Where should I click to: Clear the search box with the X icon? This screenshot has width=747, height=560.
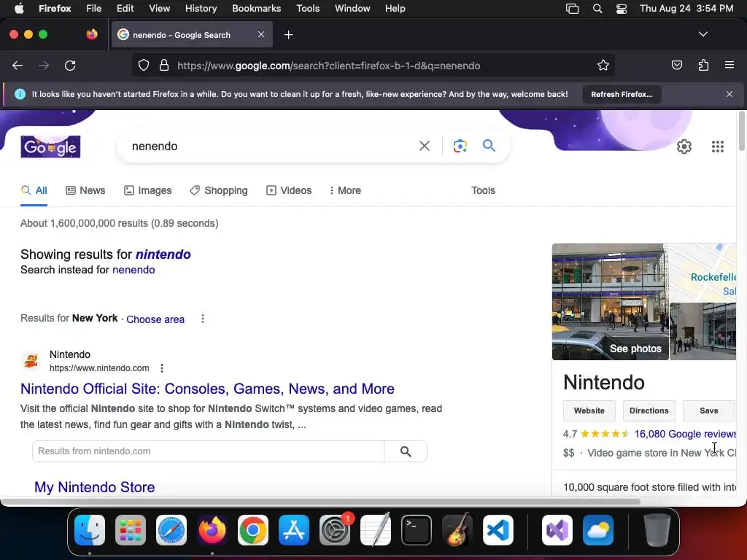424,146
